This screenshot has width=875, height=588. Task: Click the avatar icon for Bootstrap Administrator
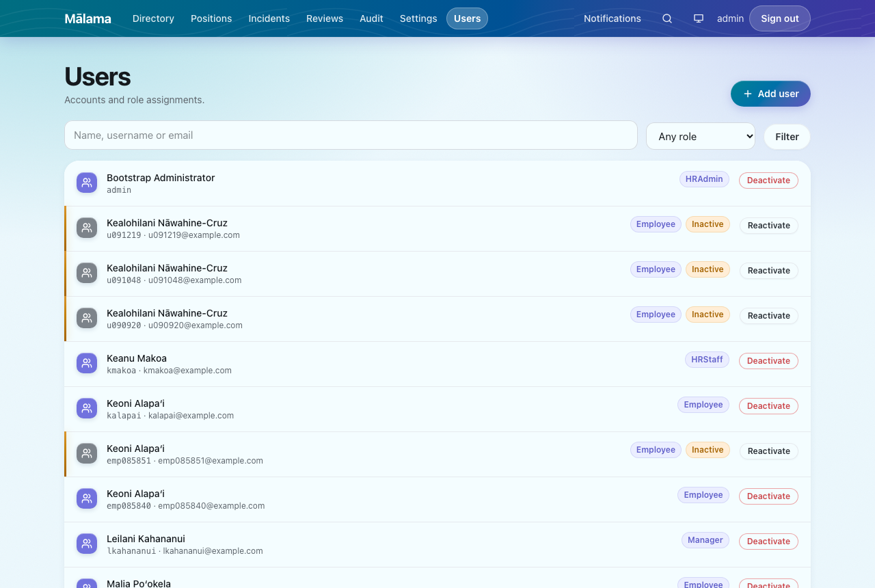coord(87,183)
